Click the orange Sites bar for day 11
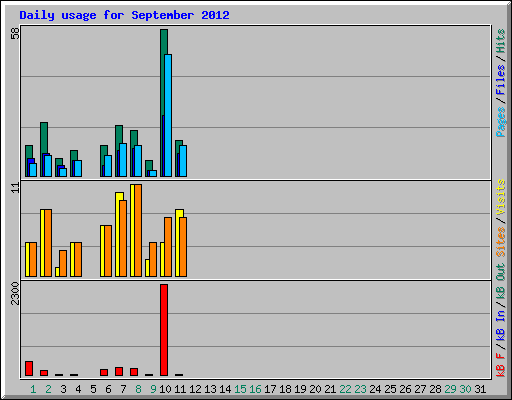This screenshot has height=400, width=512. 183,247
